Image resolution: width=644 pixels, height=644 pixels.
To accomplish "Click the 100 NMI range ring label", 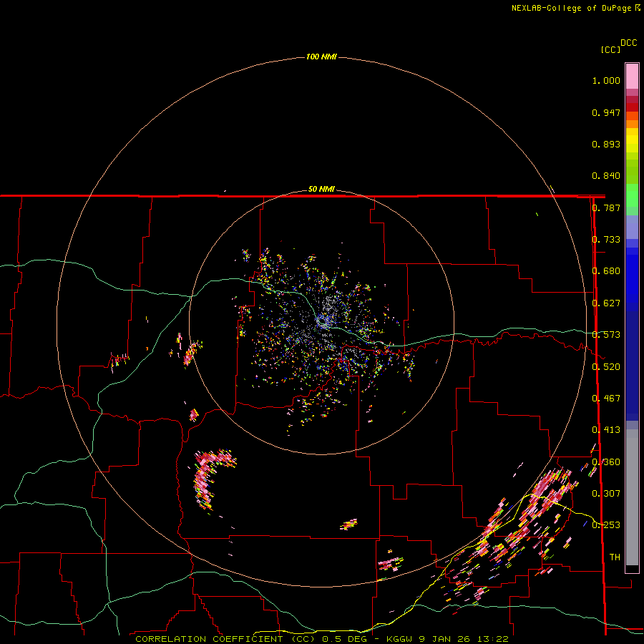I will tap(321, 57).
